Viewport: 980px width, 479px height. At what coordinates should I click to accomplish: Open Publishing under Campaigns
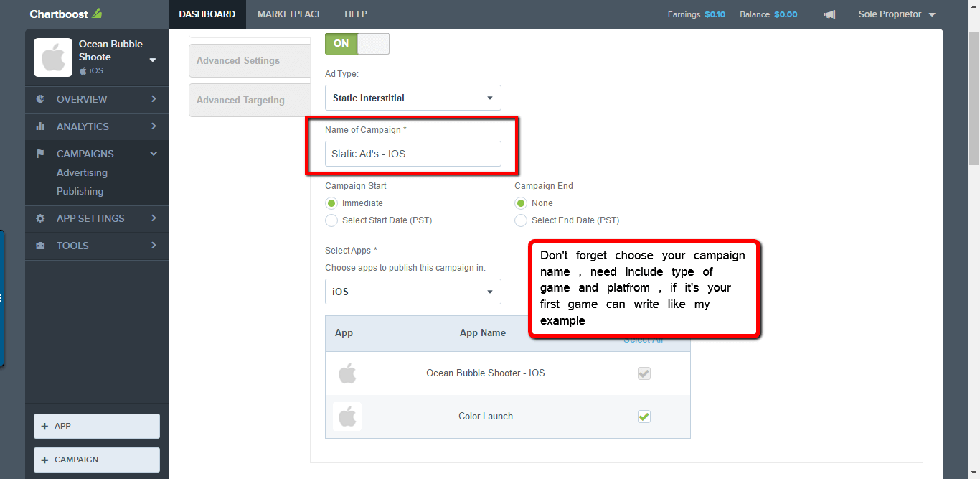(x=80, y=192)
